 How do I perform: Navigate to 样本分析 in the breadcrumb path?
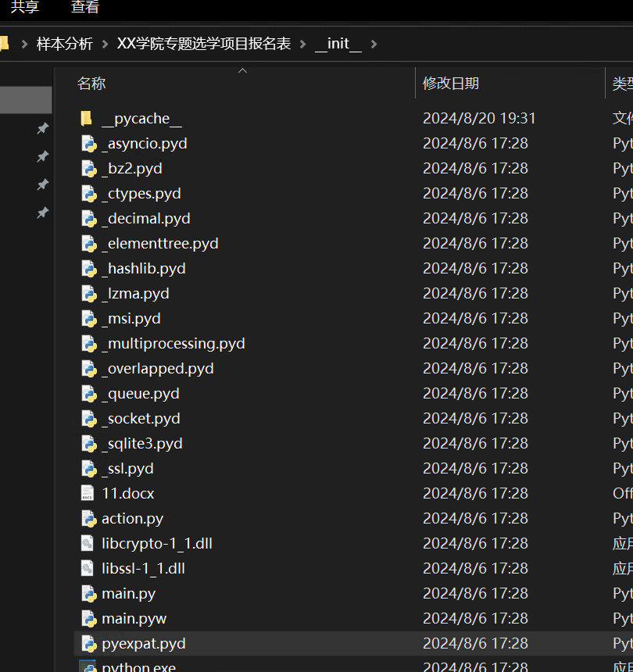65,44
